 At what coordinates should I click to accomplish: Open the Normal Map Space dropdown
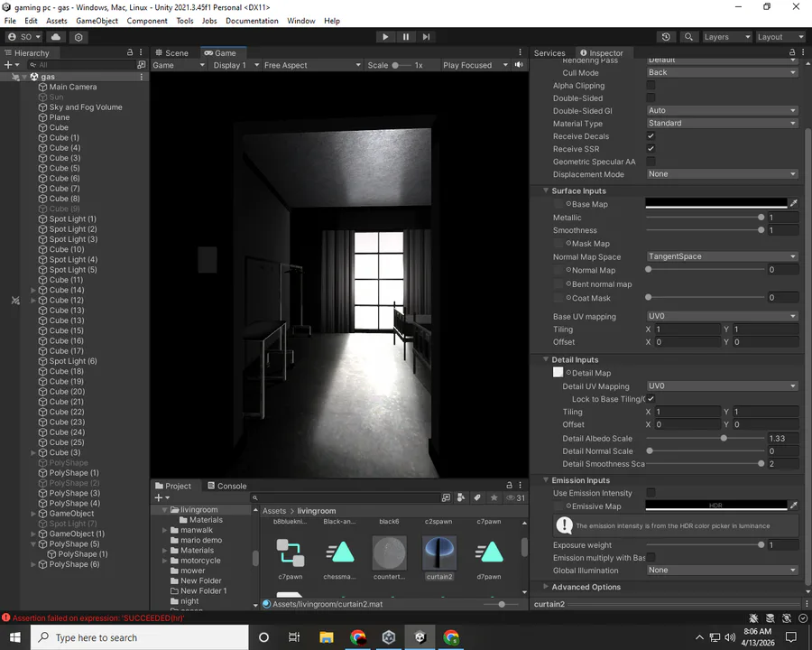click(x=722, y=256)
